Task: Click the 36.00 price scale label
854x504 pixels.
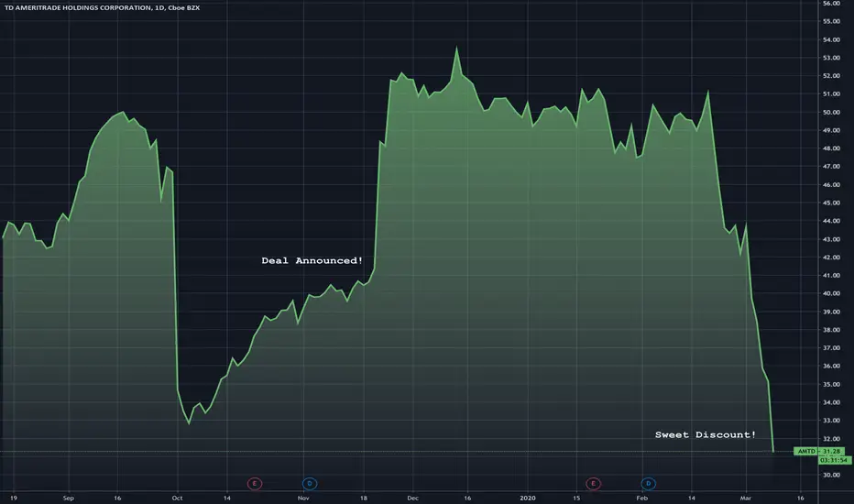Action: (831, 367)
